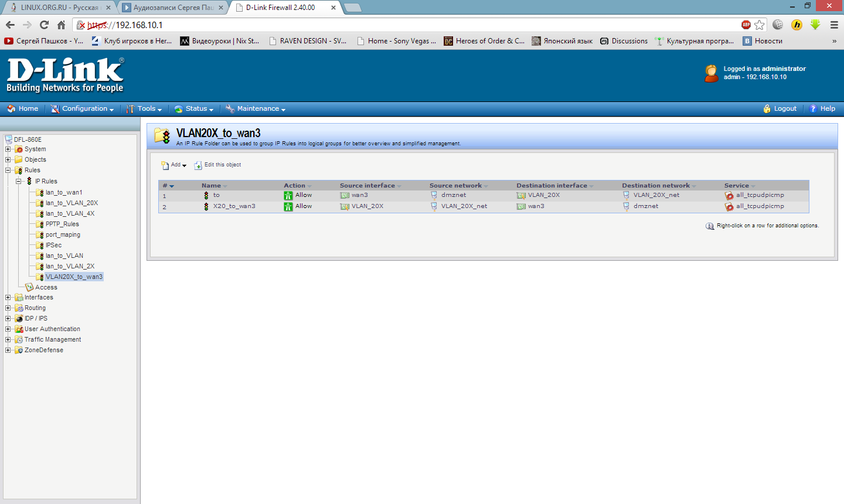
Task: Open the Add dropdown
Action: 174,165
